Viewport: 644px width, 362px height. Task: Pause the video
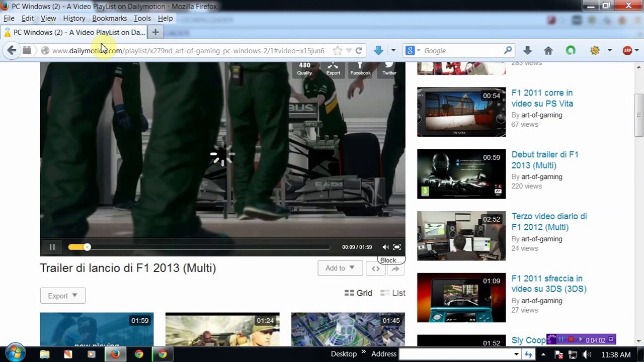(x=52, y=247)
